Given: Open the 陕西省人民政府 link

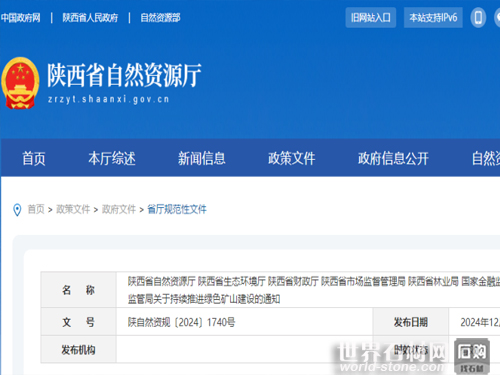Looking at the screenshot, I should [x=90, y=17].
